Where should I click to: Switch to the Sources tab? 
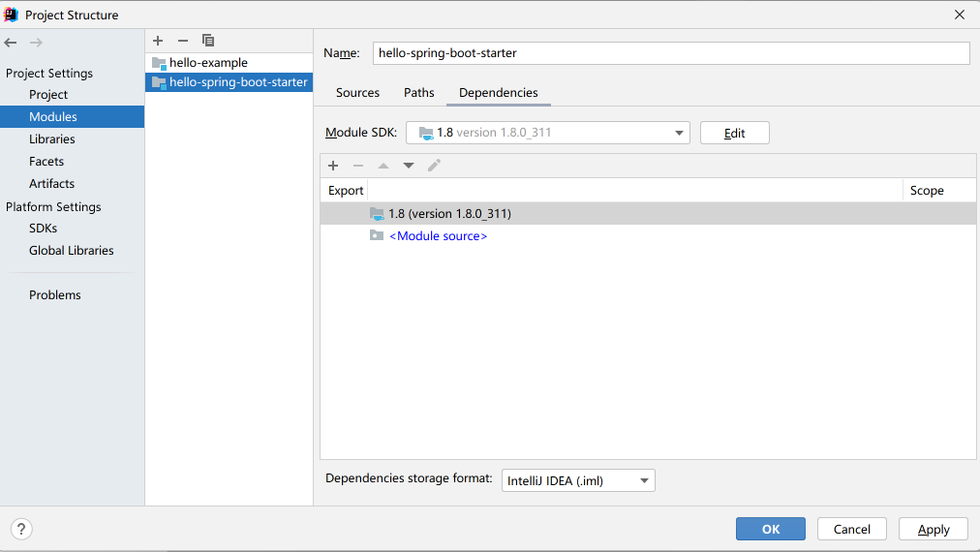point(357,93)
